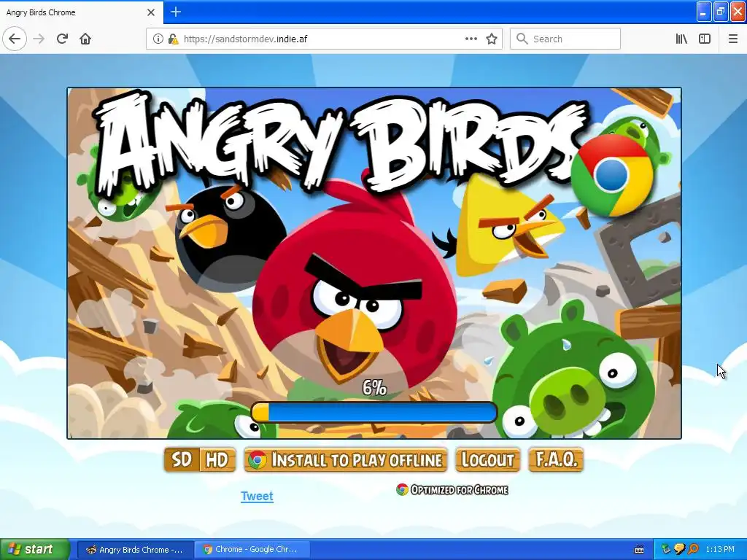Click Optimized for Chrome badge
Screen dimensions: 747x560
coord(452,489)
